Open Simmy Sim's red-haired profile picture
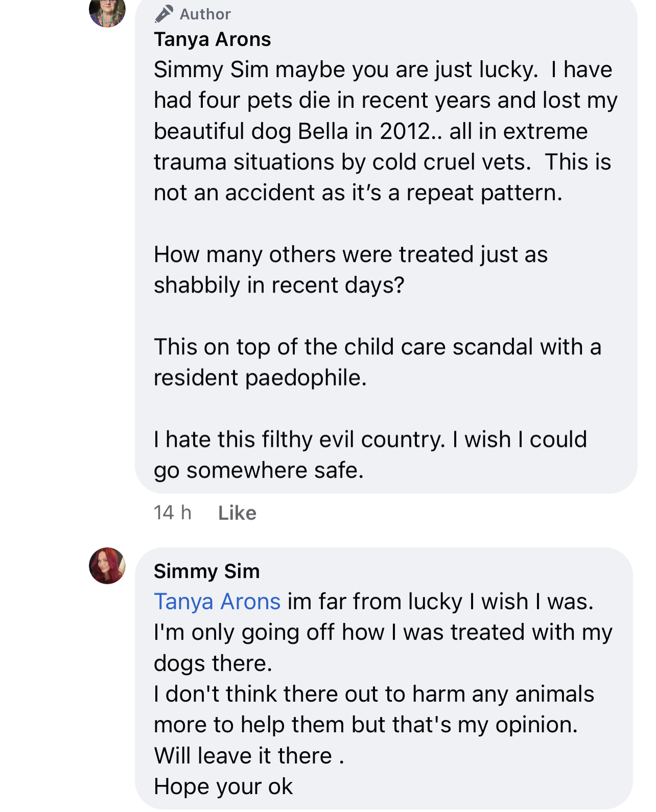The image size is (656, 812). pos(107,566)
